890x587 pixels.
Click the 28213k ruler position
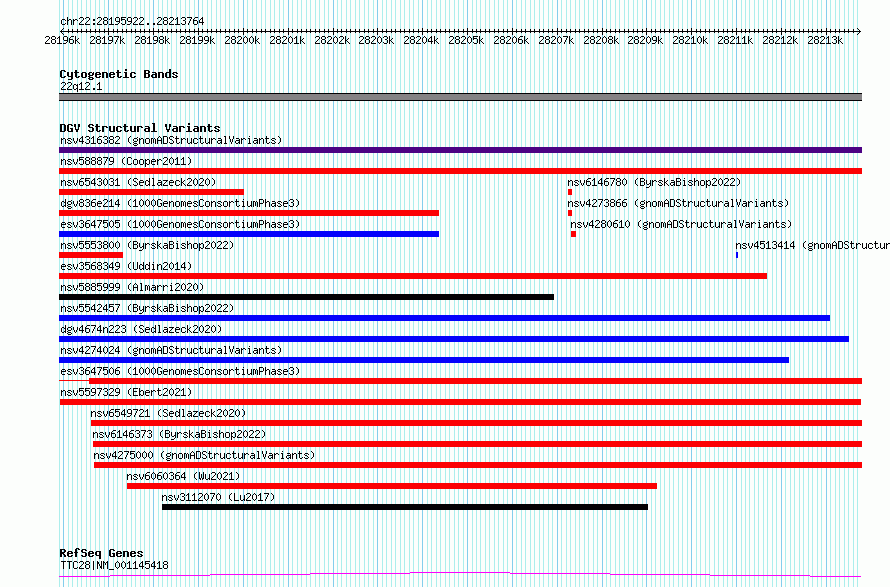pyautogui.click(x=825, y=40)
